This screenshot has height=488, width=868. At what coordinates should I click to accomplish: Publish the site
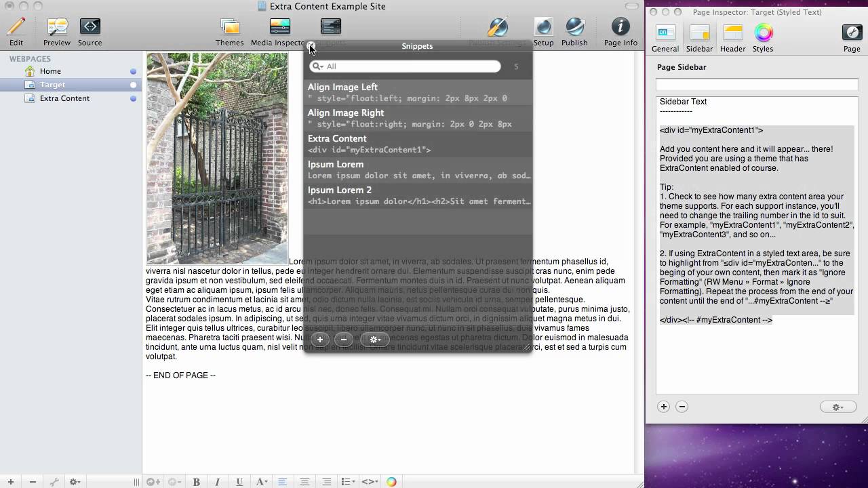pos(574,32)
